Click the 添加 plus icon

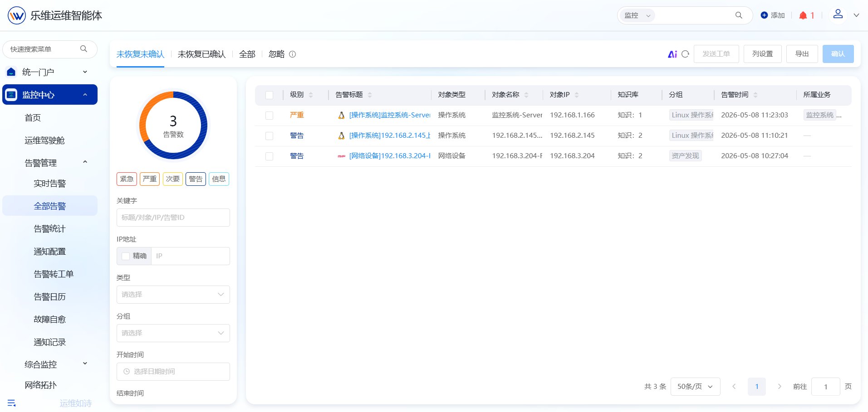[764, 15]
